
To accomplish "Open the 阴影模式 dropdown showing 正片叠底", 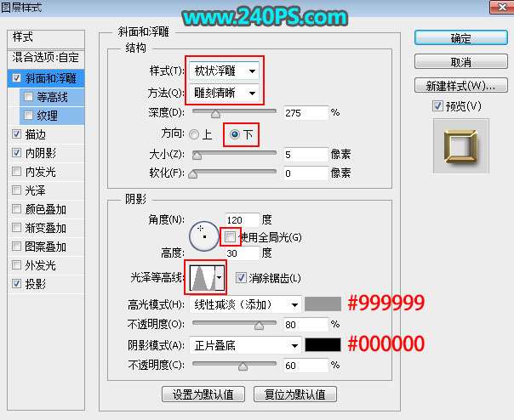I will 245,345.
